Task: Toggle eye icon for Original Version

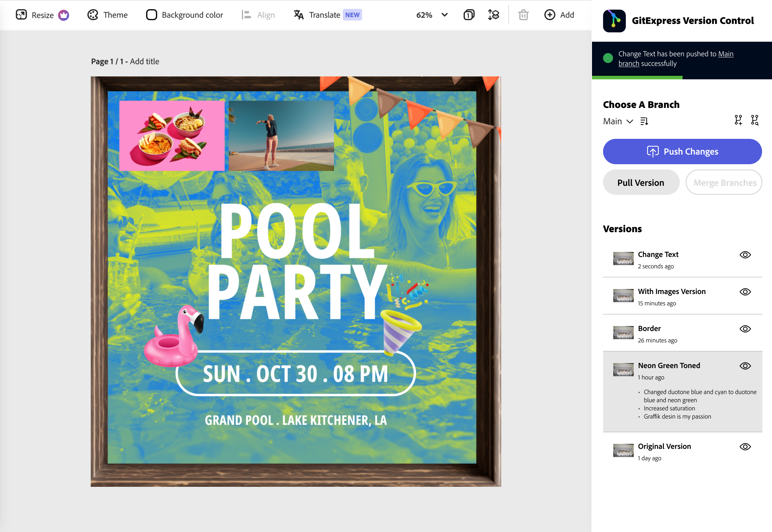Action: tap(745, 447)
